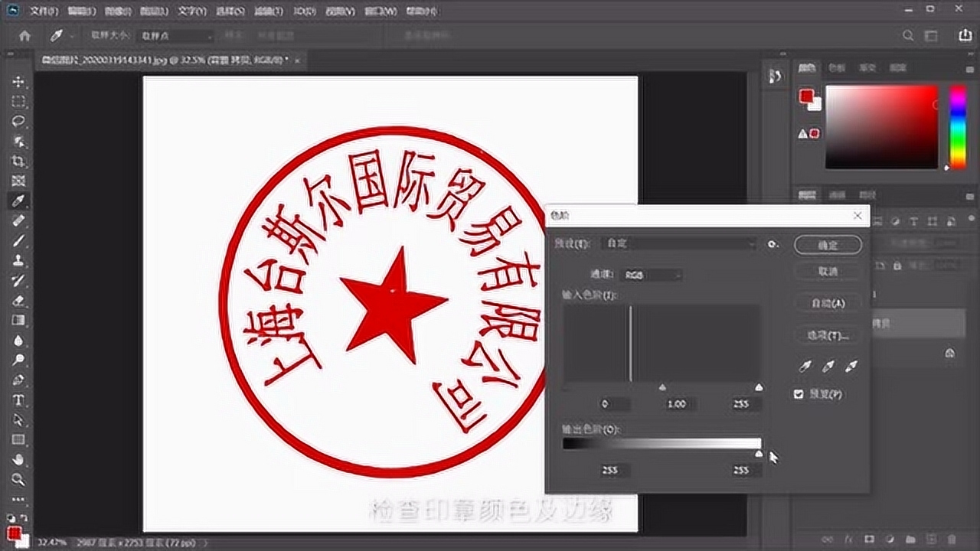Pick the shadows eyedropper in the Levels dialog
Viewport: 980px width, 551px height.
coord(804,366)
